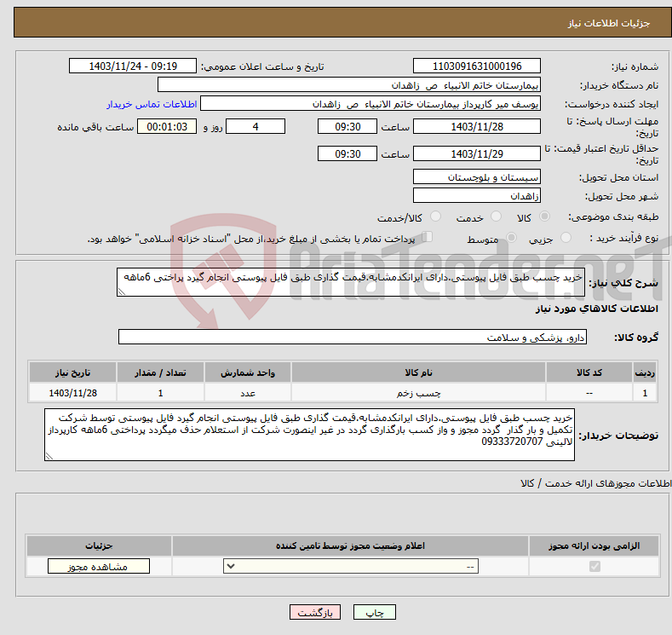Click the شهر محل تحویل field

(x=476, y=196)
